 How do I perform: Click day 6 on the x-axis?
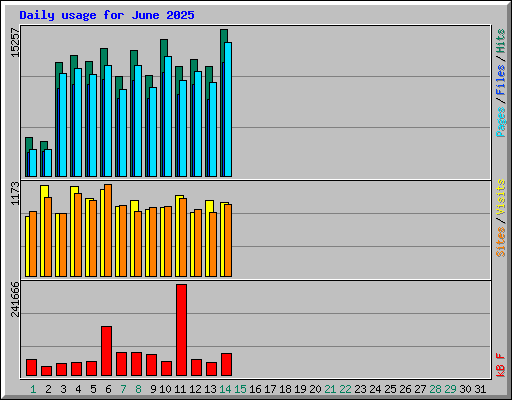(108, 389)
